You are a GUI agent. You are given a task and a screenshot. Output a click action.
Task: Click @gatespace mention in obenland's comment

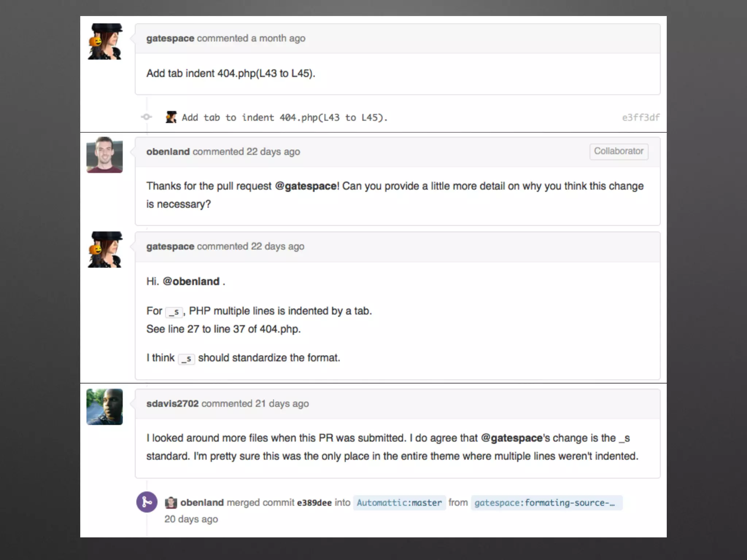(x=305, y=186)
